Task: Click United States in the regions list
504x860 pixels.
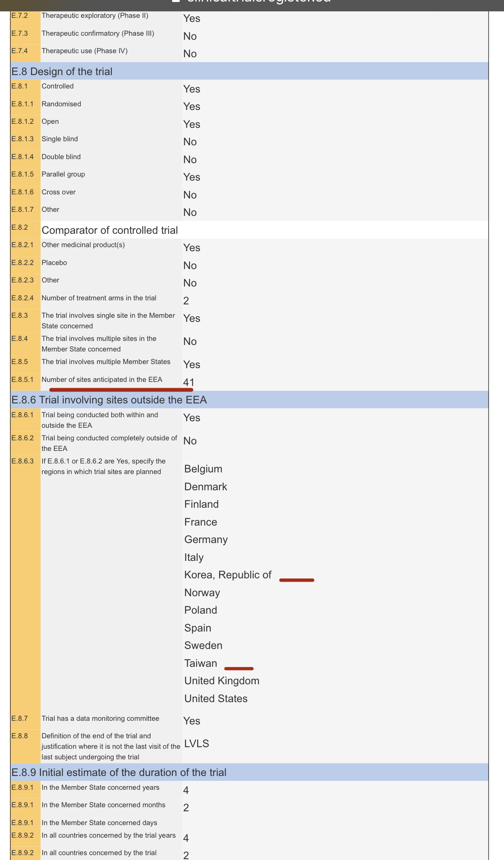Action: [216, 698]
